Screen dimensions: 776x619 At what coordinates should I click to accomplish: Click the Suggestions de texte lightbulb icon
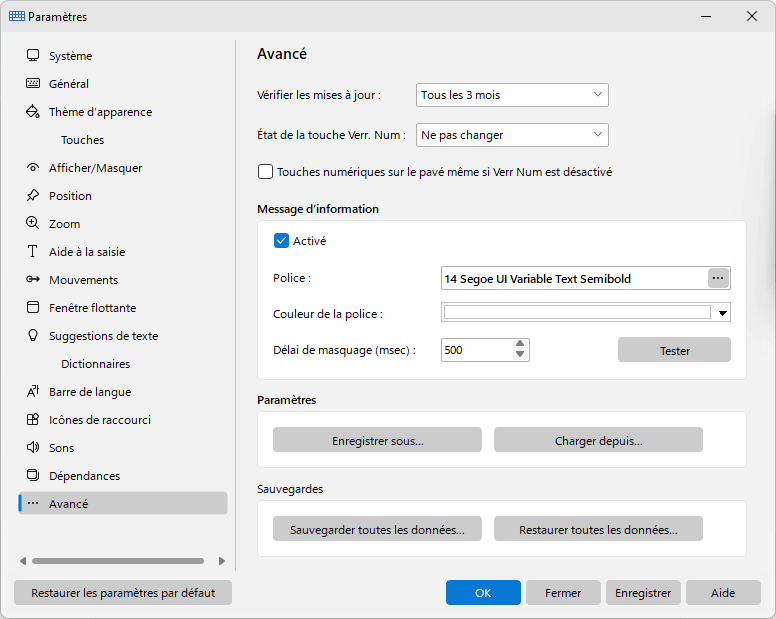click(x=33, y=335)
